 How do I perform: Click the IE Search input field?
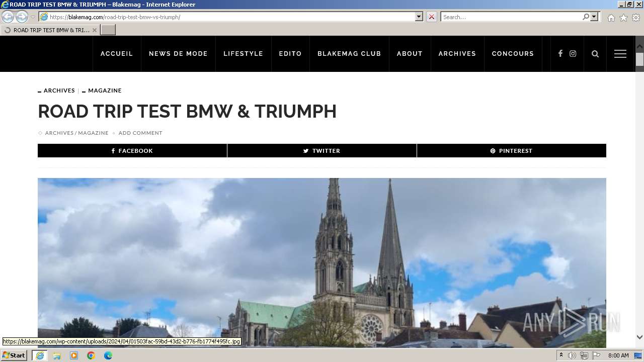[x=511, y=17]
